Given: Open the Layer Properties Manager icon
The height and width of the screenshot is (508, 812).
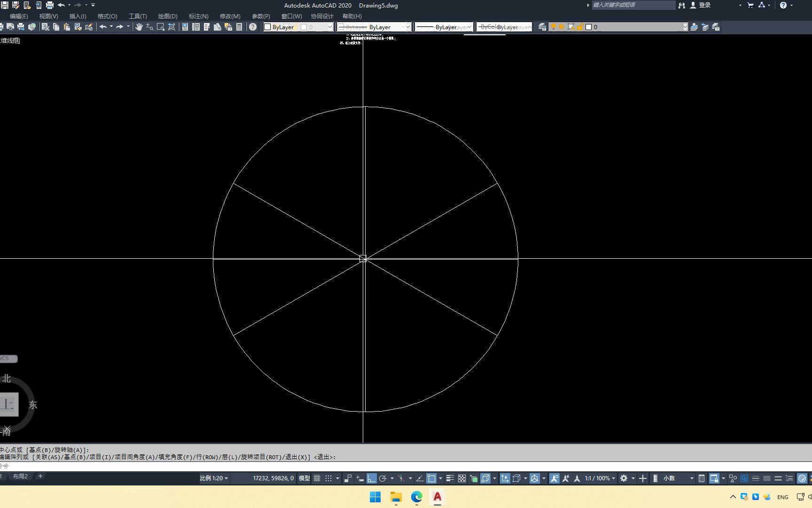Looking at the screenshot, I should (542, 27).
